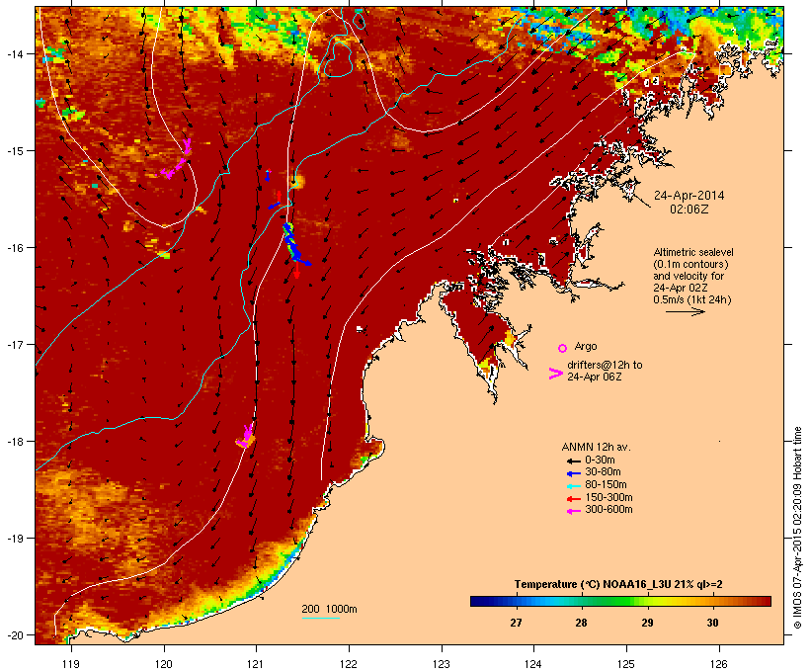810x672 pixels.
Task: Click the magenta drifter chevron legend symbol
Action: [x=556, y=374]
